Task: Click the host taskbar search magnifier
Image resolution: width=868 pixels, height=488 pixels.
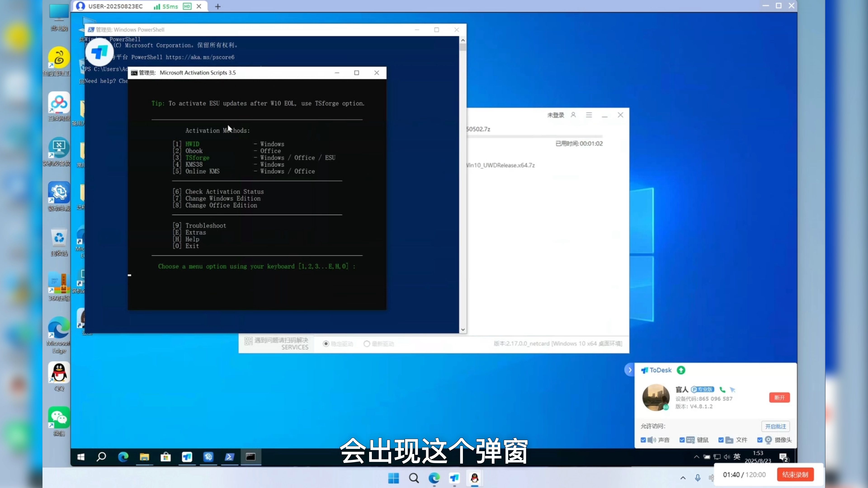Action: [x=414, y=478]
